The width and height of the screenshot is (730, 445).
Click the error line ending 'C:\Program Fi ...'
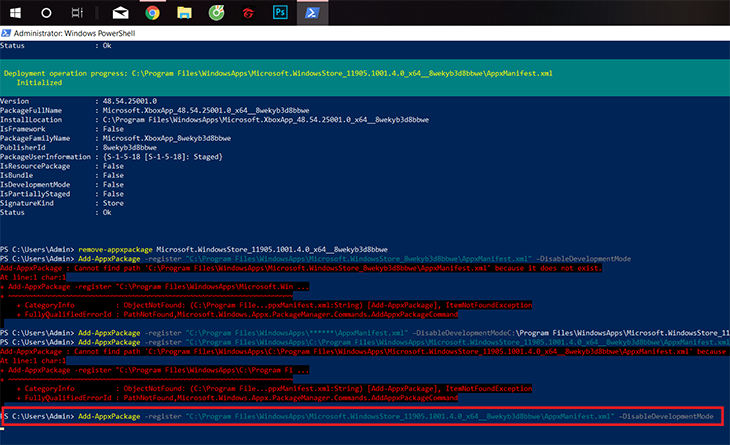(155, 370)
